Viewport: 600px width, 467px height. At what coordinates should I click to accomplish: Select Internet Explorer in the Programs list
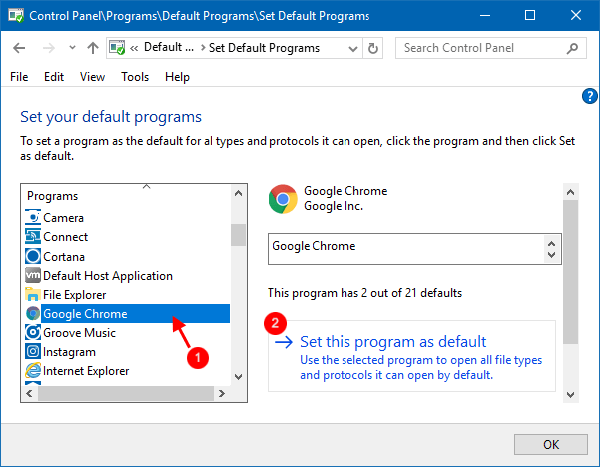point(86,371)
